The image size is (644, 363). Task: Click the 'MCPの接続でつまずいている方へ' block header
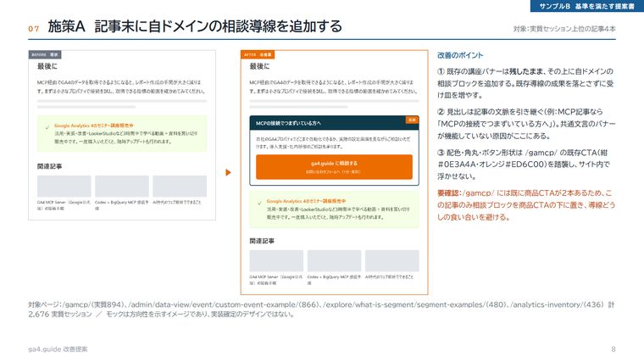(x=334, y=123)
